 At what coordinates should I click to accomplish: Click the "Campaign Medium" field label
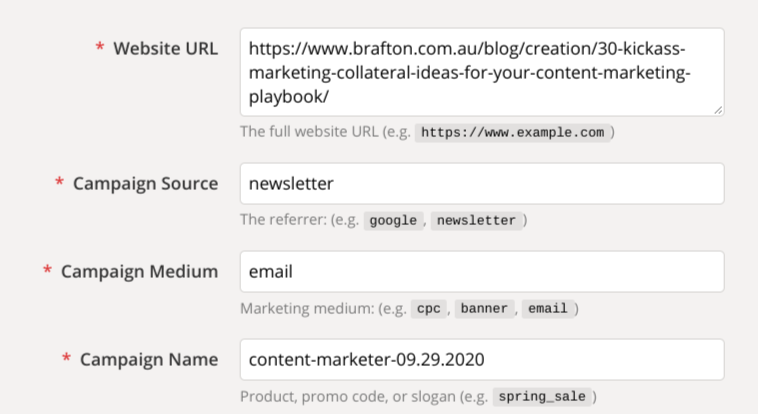pos(140,272)
